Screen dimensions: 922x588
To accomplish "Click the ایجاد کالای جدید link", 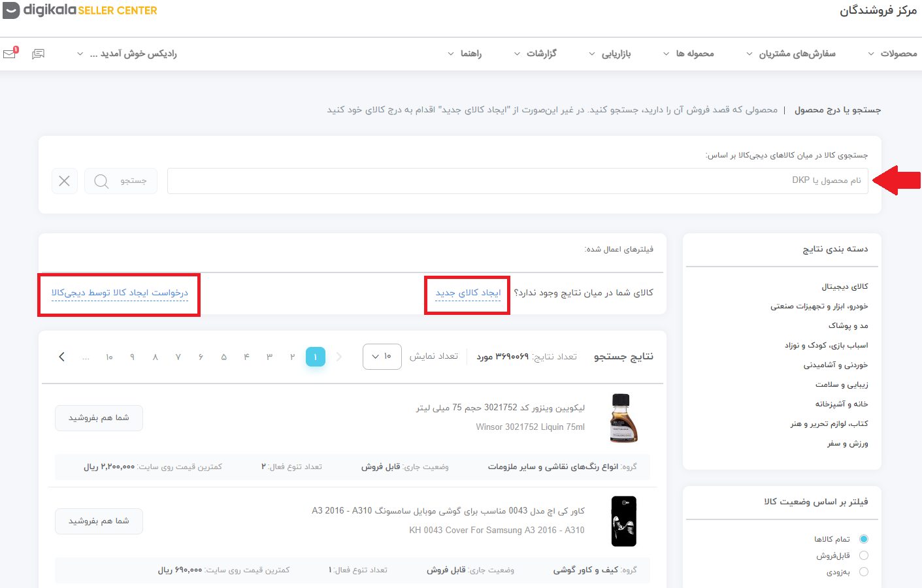I will [x=468, y=293].
